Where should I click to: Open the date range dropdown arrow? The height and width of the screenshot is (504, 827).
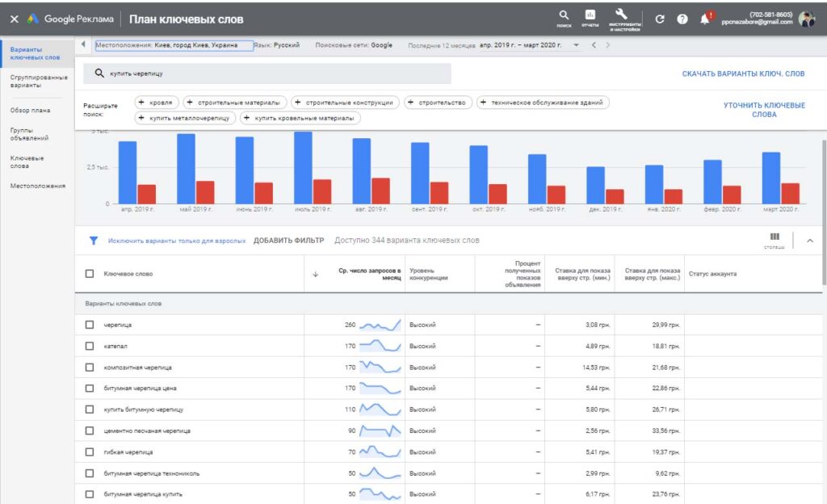pos(577,45)
